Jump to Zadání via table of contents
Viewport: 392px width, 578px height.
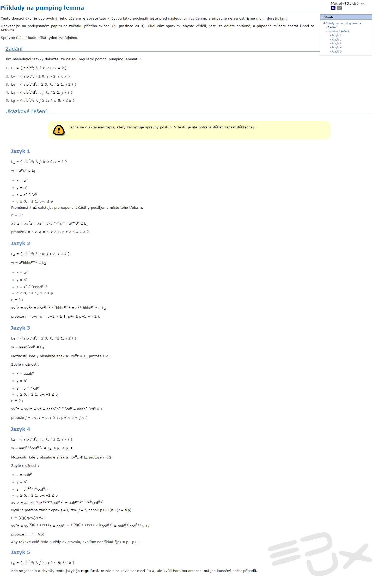tap(332, 27)
